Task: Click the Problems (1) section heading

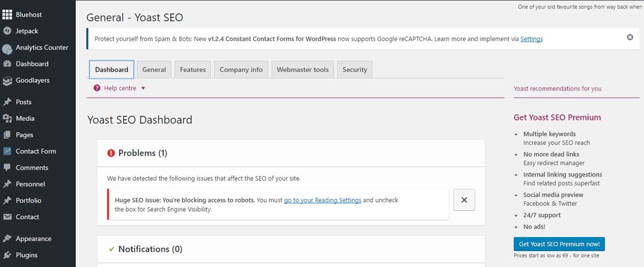Action: pyautogui.click(x=143, y=153)
